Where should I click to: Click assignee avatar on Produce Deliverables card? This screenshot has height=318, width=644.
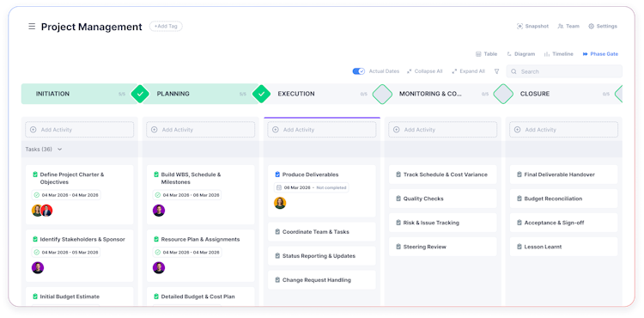280,203
